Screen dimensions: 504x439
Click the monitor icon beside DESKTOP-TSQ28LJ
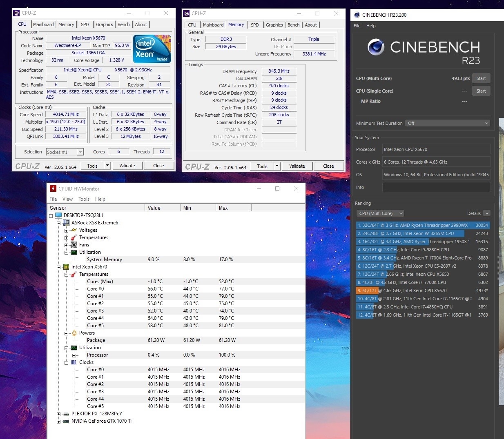pyautogui.click(x=58, y=215)
